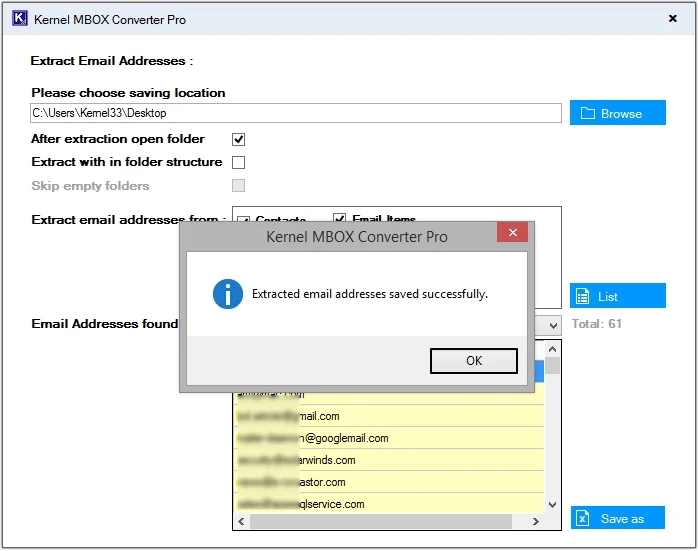Toggle the Contacts checkbox
The height and width of the screenshot is (551, 699).
pos(243,219)
